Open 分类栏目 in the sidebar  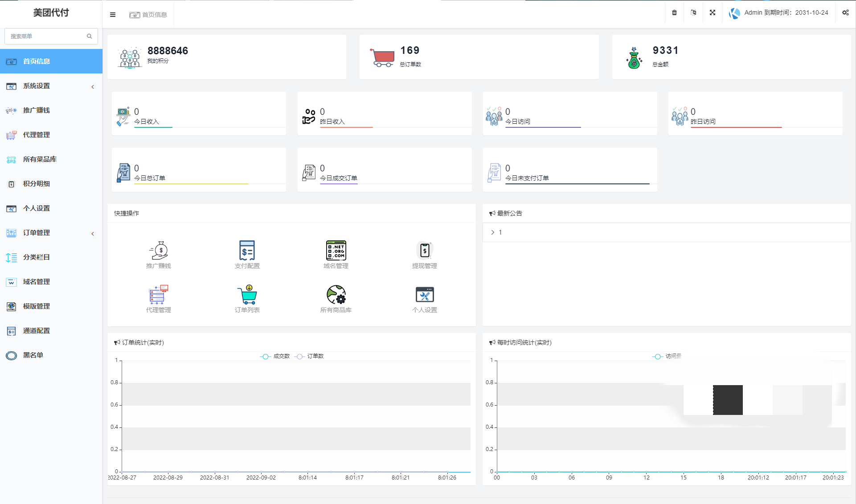click(51, 257)
